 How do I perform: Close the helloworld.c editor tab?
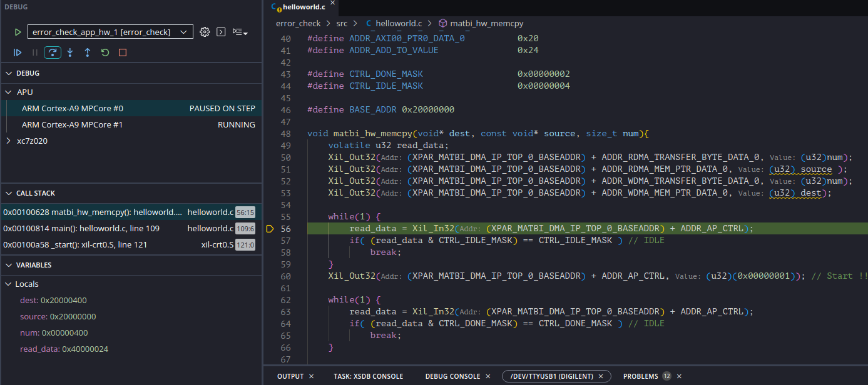click(x=332, y=3)
